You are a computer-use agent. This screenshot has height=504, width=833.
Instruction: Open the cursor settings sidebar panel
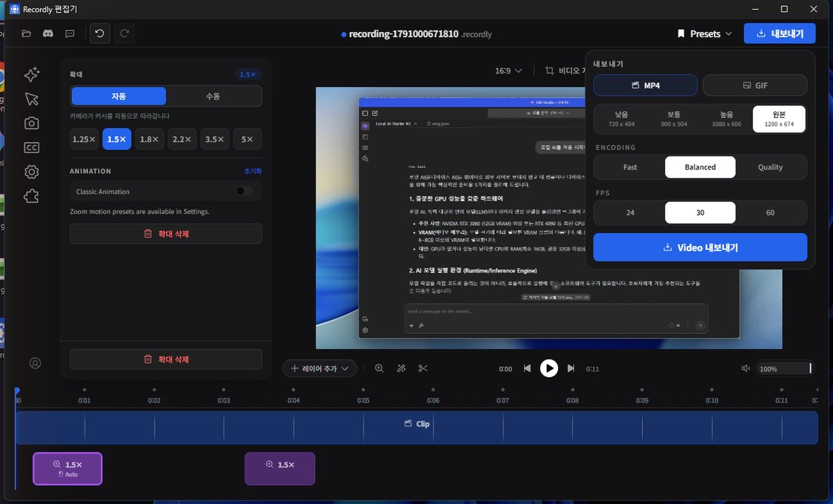coord(32,99)
